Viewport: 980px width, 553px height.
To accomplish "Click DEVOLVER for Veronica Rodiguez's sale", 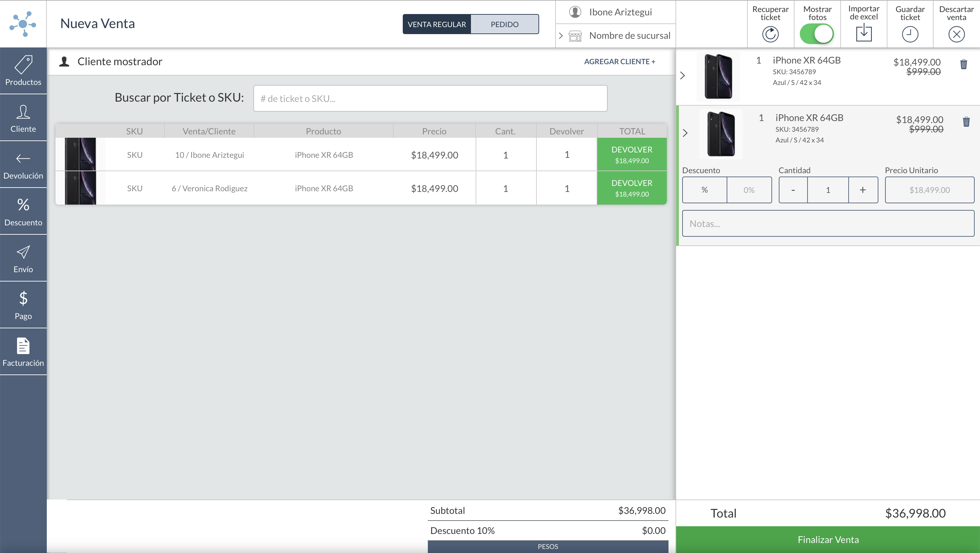I will 631,188.
